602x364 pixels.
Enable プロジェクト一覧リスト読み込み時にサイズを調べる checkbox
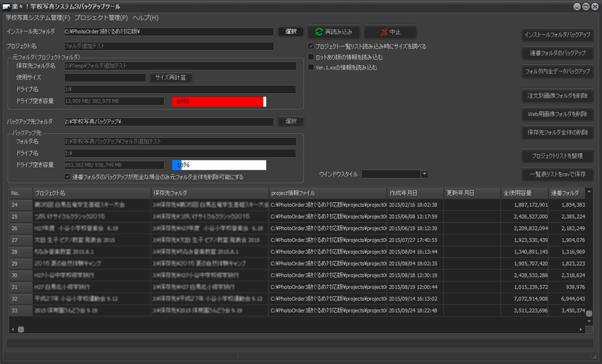[x=311, y=46]
